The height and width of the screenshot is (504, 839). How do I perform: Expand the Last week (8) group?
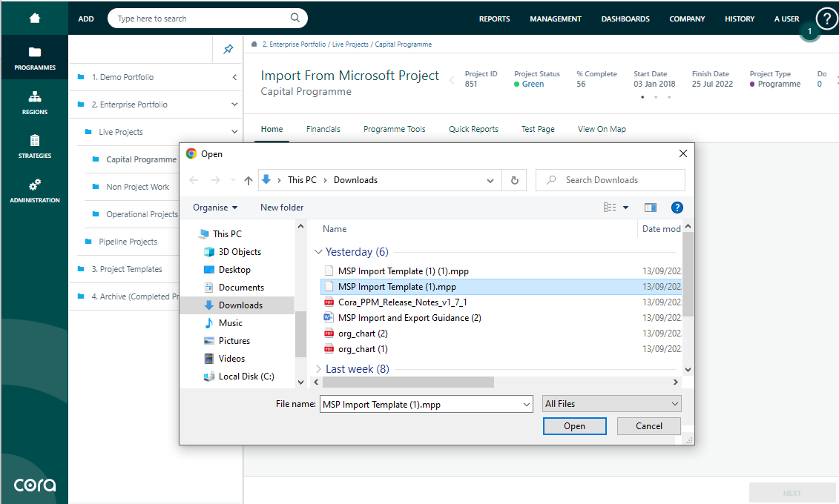point(318,369)
